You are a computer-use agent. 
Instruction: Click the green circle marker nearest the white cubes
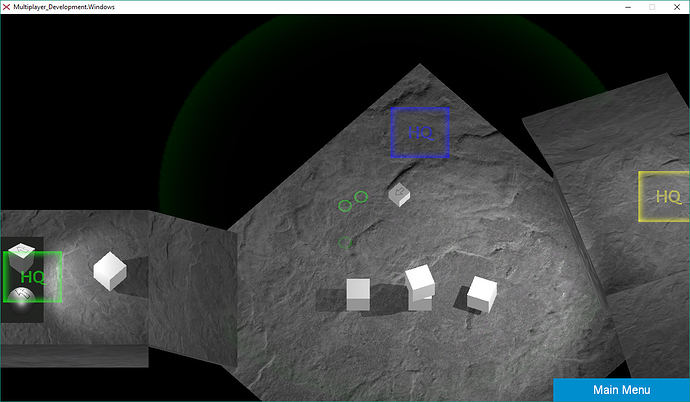pyautogui.click(x=345, y=242)
